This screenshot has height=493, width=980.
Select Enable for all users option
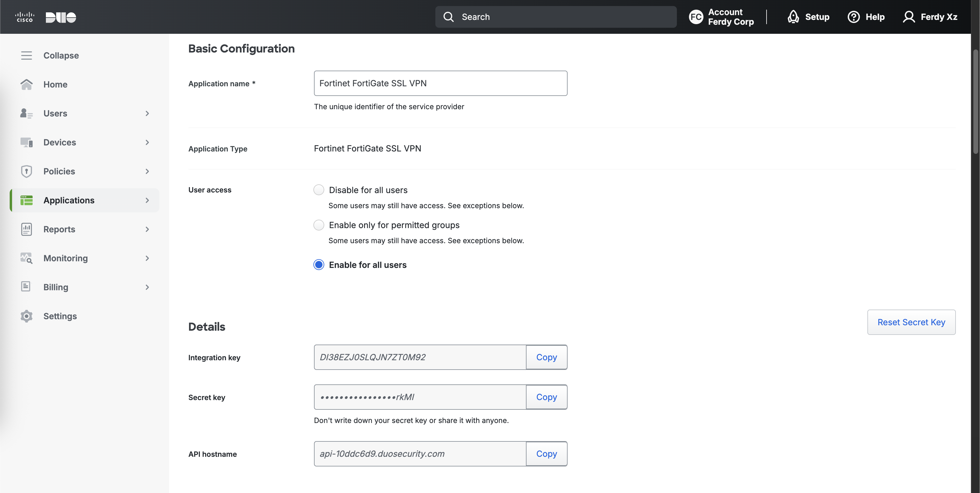319,265
